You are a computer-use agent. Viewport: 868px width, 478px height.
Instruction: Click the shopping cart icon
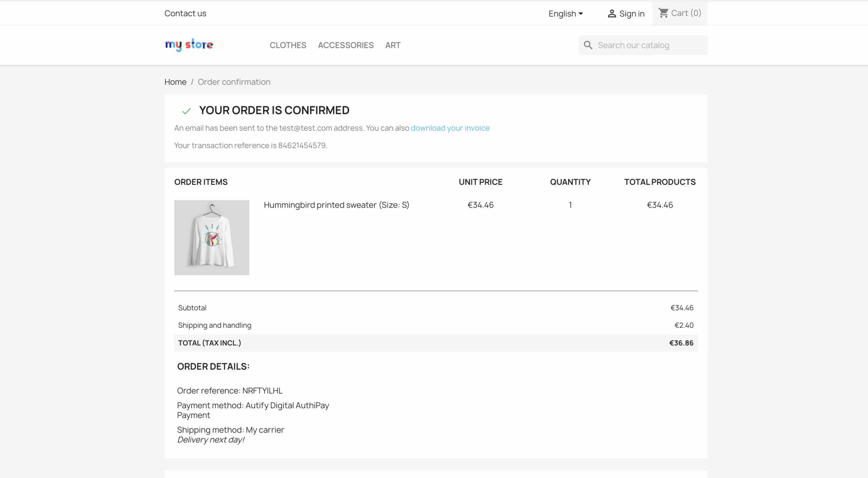coord(663,13)
